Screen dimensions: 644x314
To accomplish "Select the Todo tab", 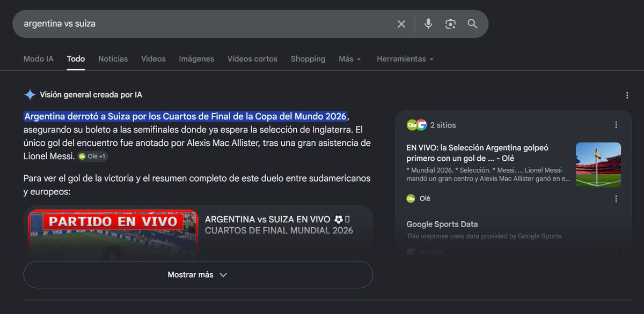I will click(76, 59).
